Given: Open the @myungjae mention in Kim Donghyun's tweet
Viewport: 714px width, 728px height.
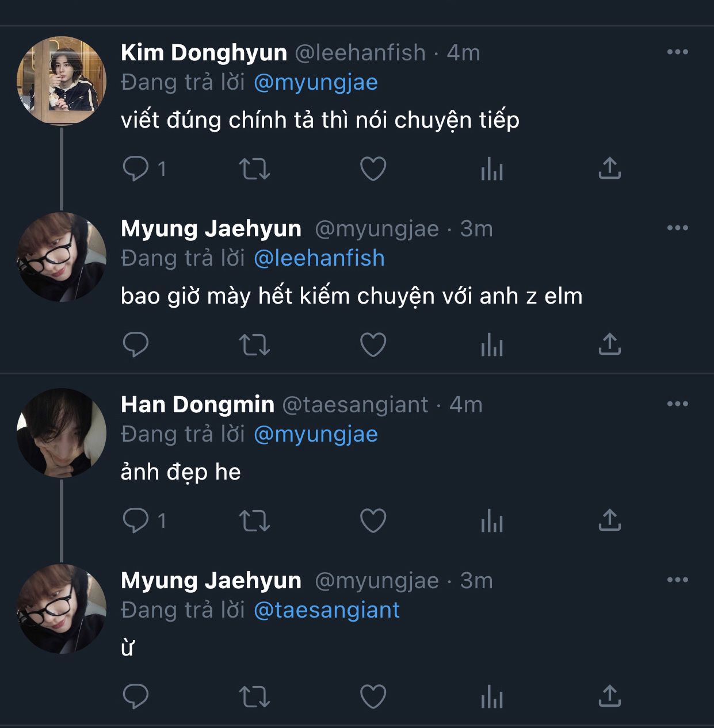Looking at the screenshot, I should click(315, 83).
